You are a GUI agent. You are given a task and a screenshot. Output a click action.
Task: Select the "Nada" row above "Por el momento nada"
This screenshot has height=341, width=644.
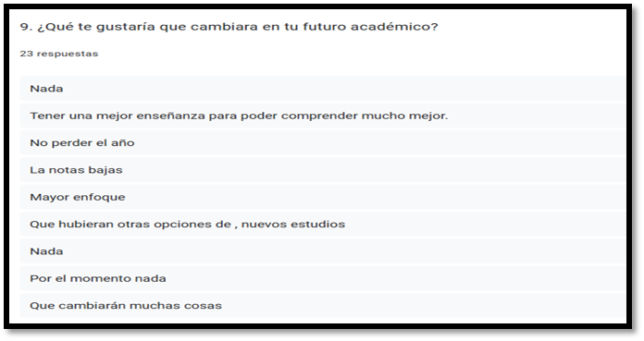point(323,250)
